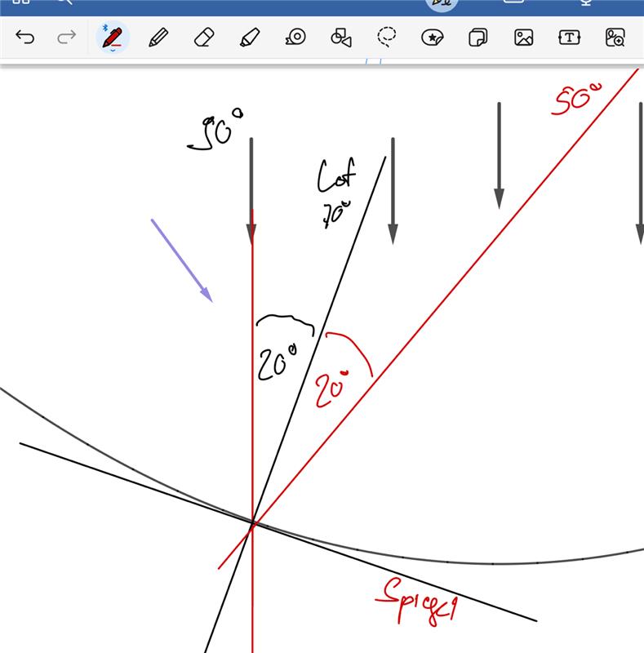
Task: Select the eraser tool
Action: click(x=204, y=38)
